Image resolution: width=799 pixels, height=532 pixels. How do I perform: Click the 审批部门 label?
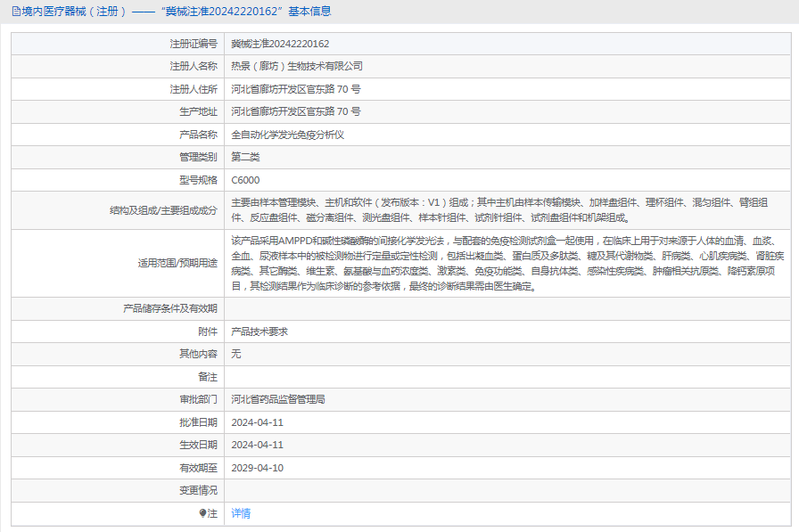click(x=198, y=399)
